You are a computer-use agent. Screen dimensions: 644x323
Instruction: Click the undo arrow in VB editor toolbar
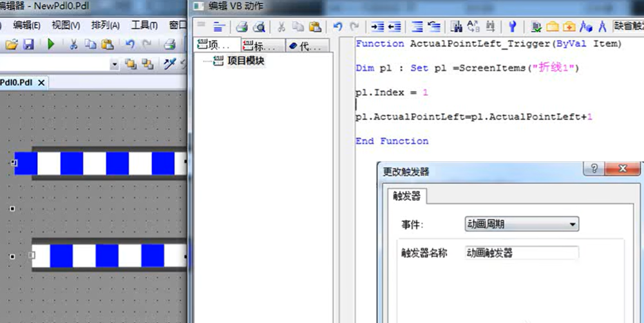337,26
